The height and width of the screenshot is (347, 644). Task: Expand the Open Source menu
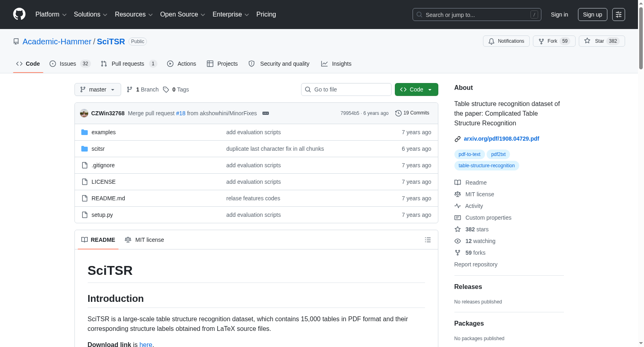[183, 15]
